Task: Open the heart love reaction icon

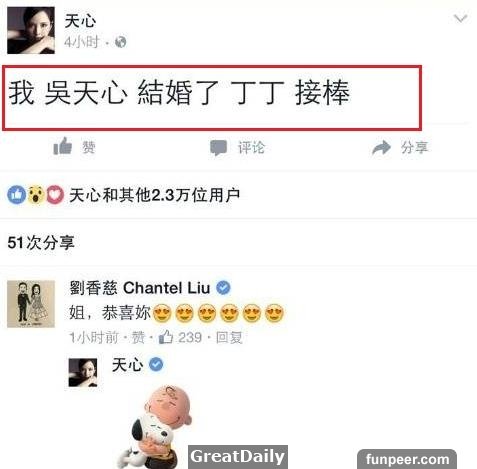Action: pyautogui.click(x=55, y=195)
